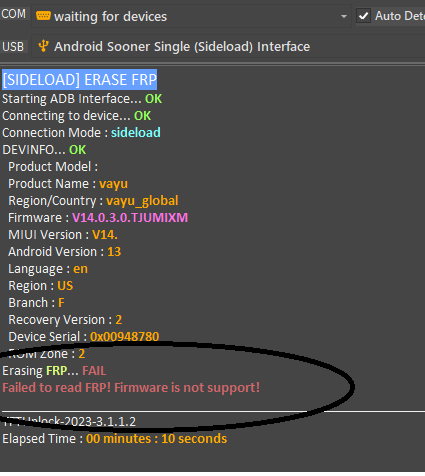Click the Product Name value vayu
Image resolution: width=425 pixels, height=476 pixels.
tap(113, 184)
